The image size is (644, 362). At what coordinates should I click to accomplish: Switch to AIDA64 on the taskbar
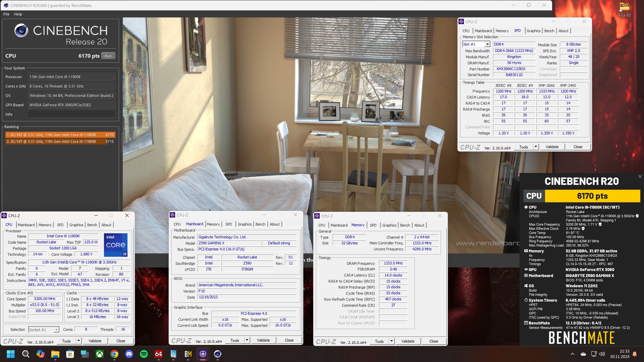158,354
